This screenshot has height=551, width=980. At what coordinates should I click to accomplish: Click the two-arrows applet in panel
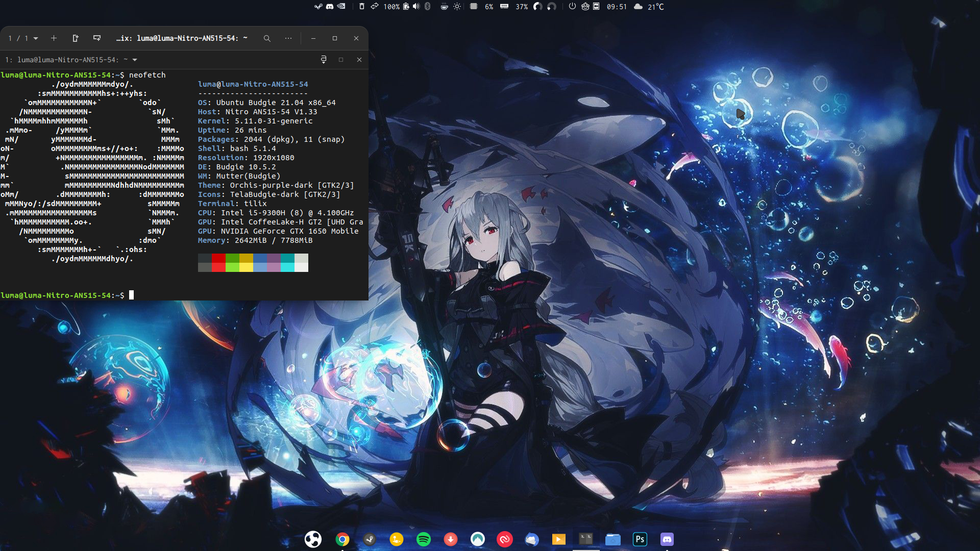(375, 7)
